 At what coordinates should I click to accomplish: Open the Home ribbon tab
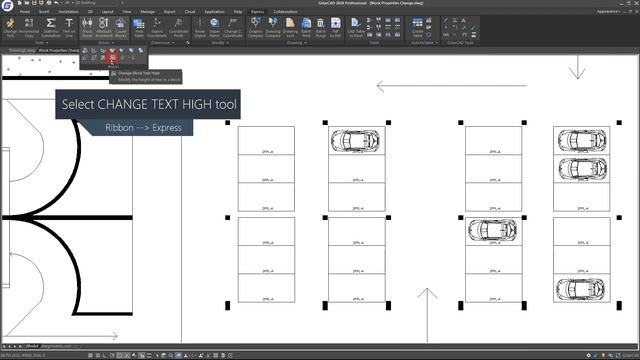click(x=25, y=12)
